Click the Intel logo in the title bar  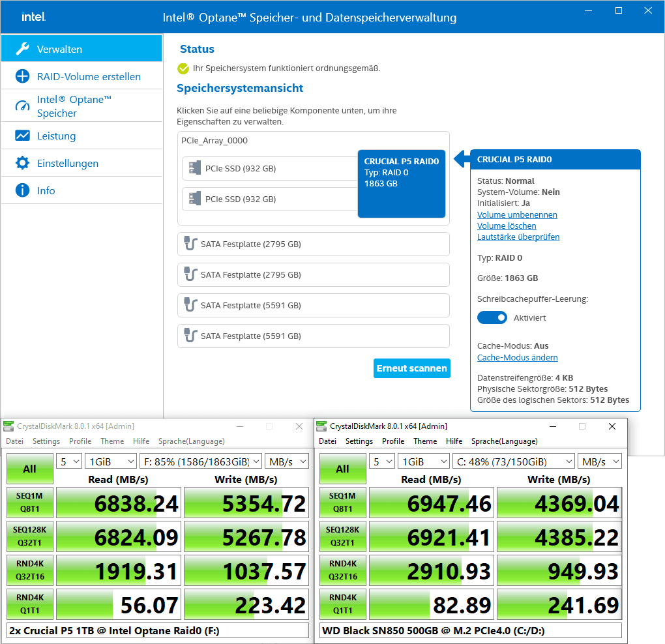[x=33, y=17]
